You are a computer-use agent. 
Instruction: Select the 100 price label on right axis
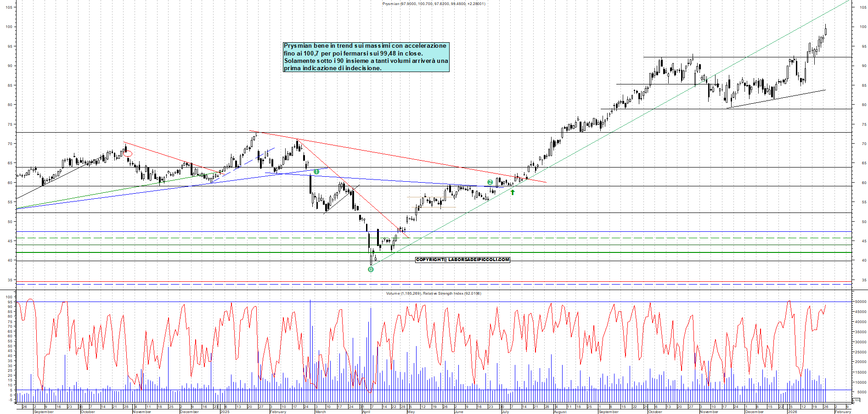coord(863,27)
